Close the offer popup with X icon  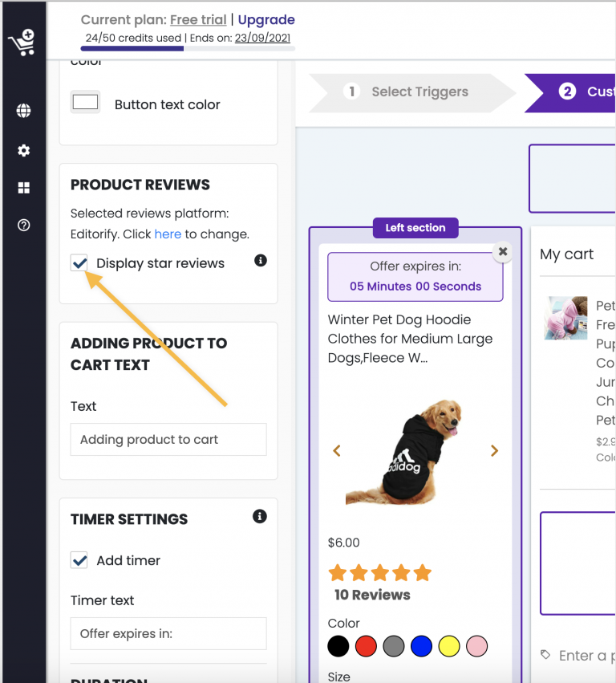503,252
